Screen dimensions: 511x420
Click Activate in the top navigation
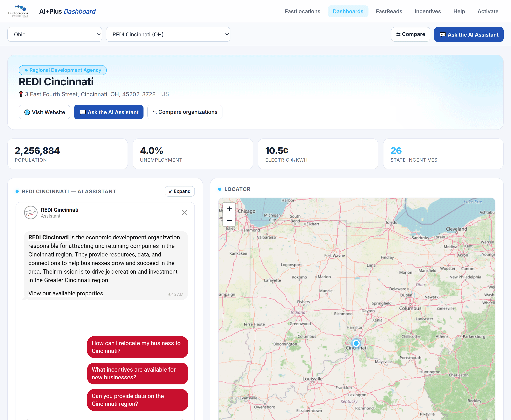tap(488, 11)
